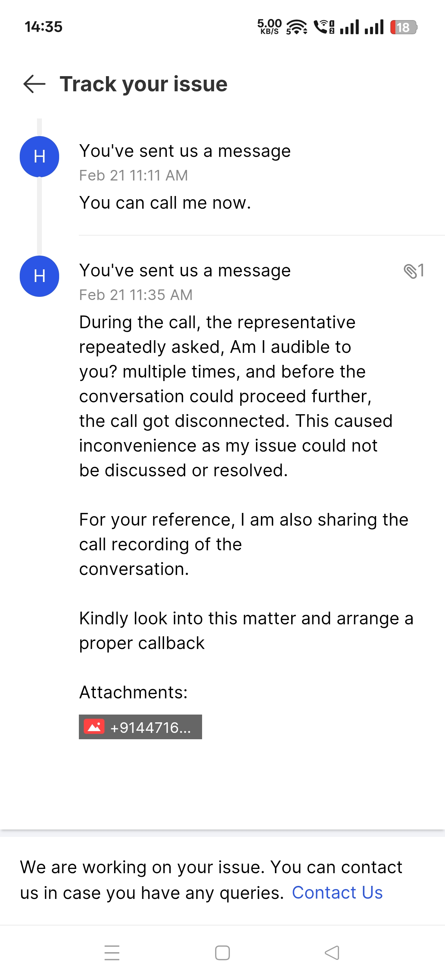445x980 pixels.
Task: Tap the Attachments: label
Action: (x=133, y=692)
